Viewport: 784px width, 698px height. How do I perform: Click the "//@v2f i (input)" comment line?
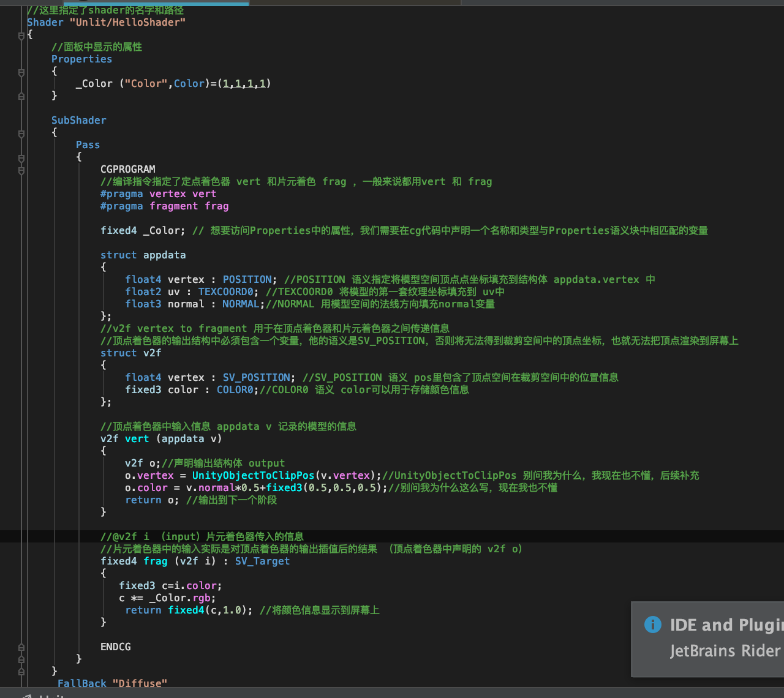202,536
